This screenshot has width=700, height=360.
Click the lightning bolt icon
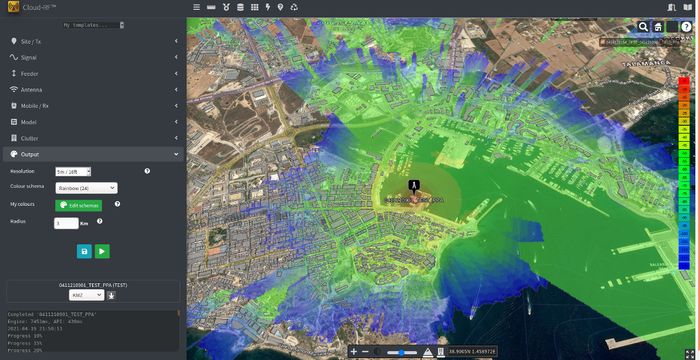click(268, 7)
